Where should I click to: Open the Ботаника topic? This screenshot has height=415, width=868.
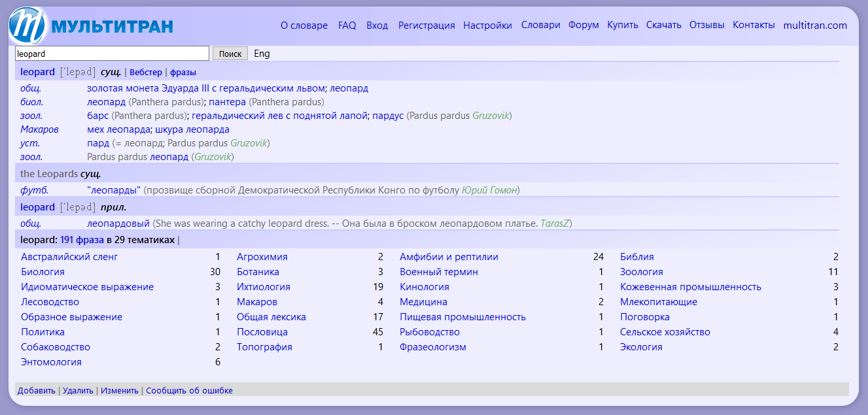pos(258,272)
